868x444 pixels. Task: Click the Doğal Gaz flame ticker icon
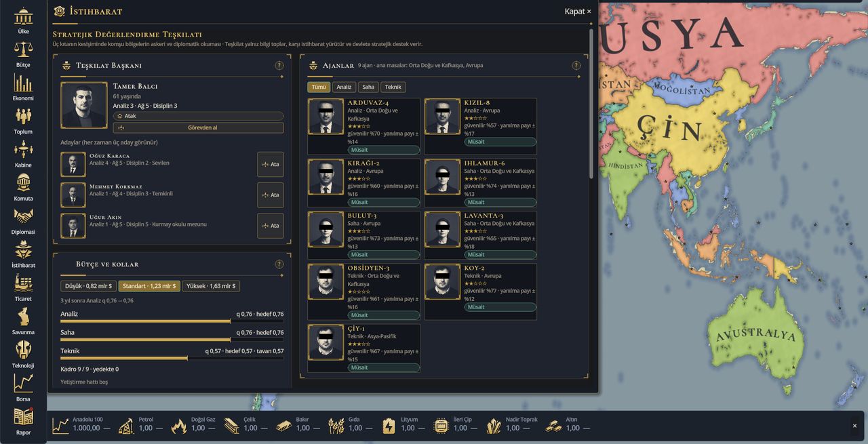click(x=179, y=426)
